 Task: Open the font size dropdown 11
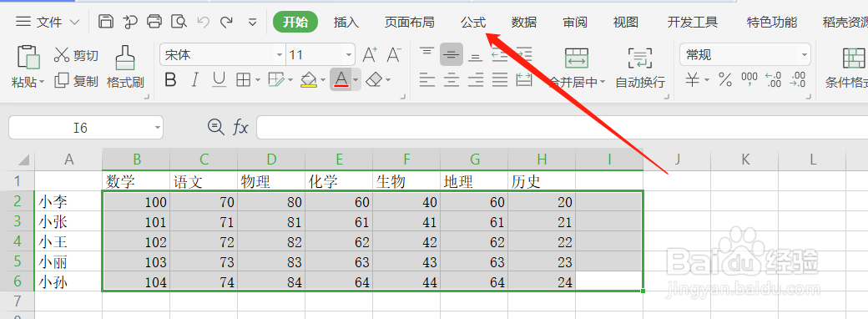click(349, 55)
